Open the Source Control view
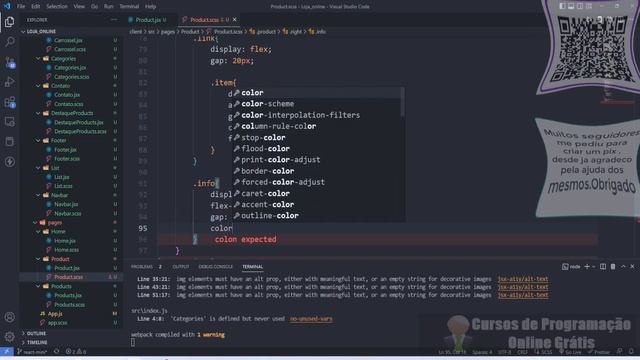The image size is (640, 360). [10, 62]
